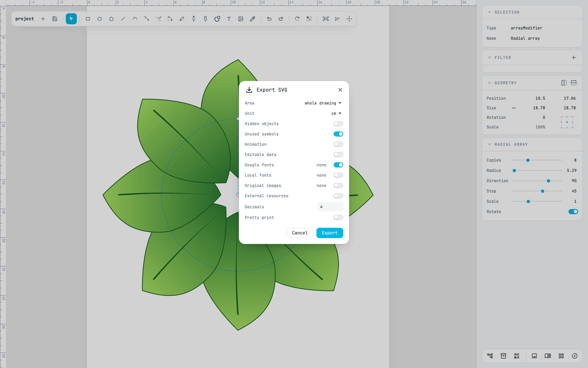This screenshot has height=368, width=588.
Task: Click the Decimals input field
Action: pyautogui.click(x=330, y=207)
